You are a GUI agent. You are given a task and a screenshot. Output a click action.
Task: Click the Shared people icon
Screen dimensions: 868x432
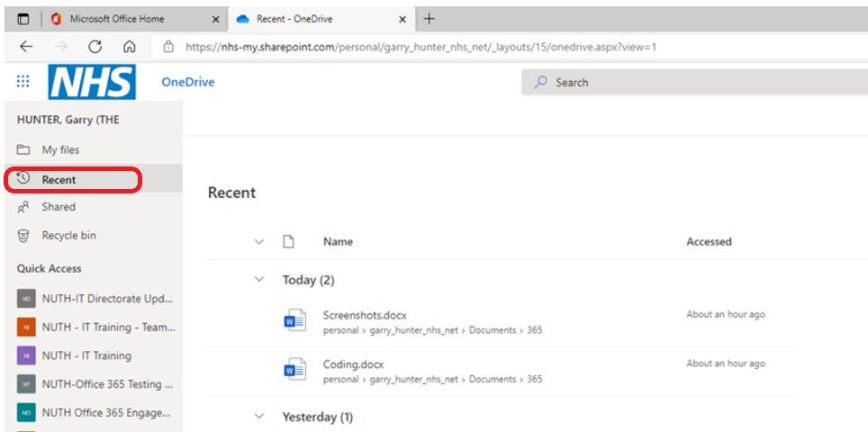pos(23,207)
